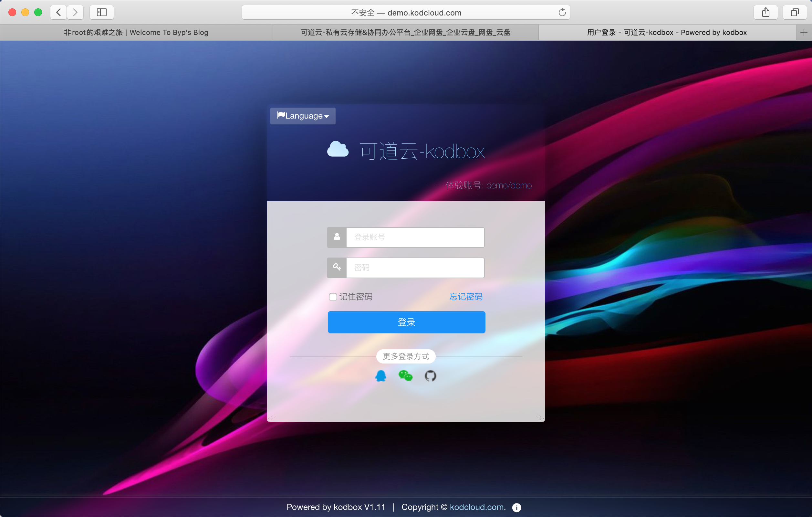
Task: Enable the 记住密码 checkbox
Action: point(333,297)
